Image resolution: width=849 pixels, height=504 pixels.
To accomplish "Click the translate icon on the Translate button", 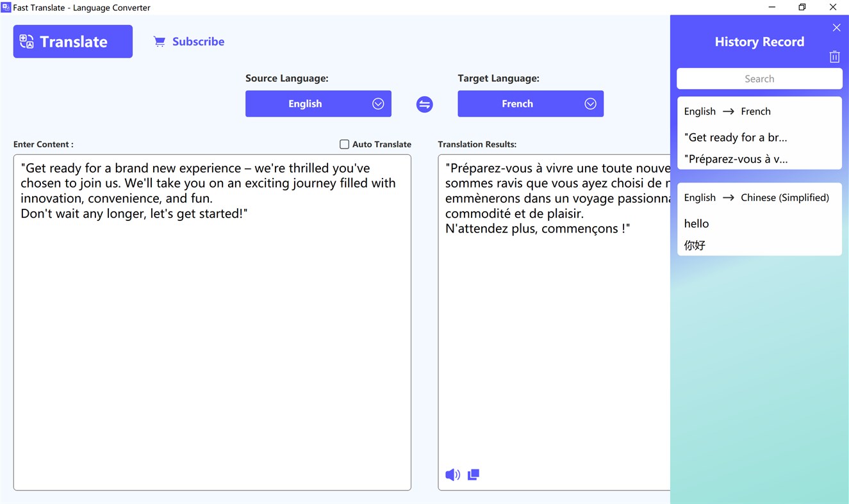I will [26, 41].
